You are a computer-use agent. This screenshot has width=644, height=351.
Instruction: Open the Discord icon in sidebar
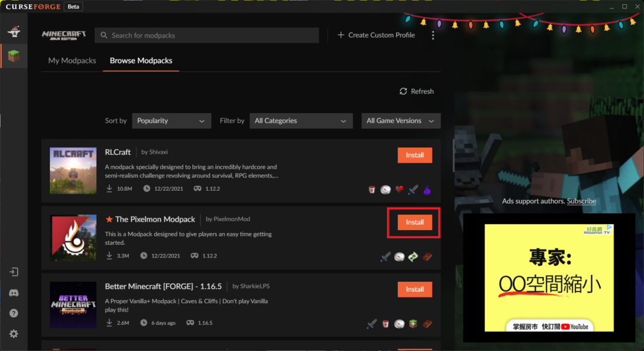[14, 293]
